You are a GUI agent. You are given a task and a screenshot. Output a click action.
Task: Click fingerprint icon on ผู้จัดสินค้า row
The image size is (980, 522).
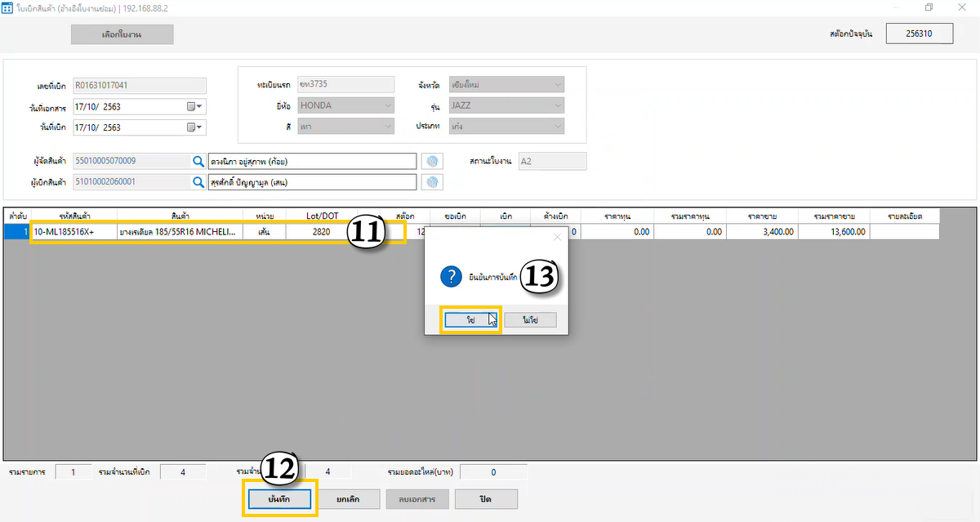click(x=434, y=161)
